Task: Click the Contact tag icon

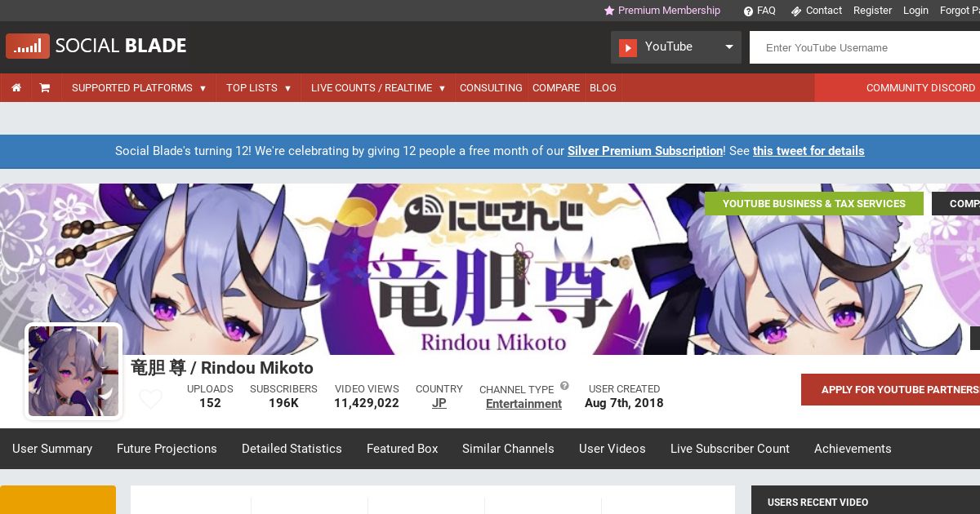Action: 796,11
